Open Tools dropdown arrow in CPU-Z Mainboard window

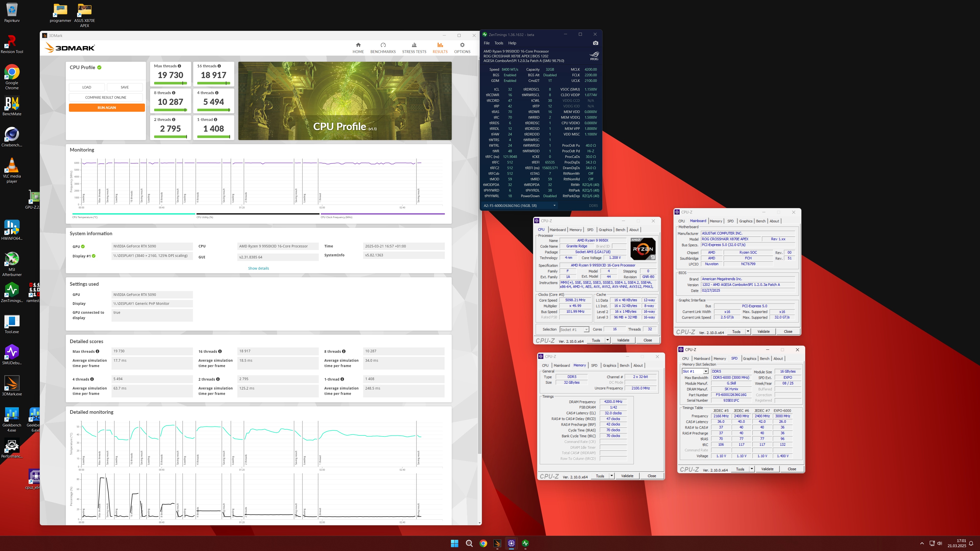click(748, 332)
